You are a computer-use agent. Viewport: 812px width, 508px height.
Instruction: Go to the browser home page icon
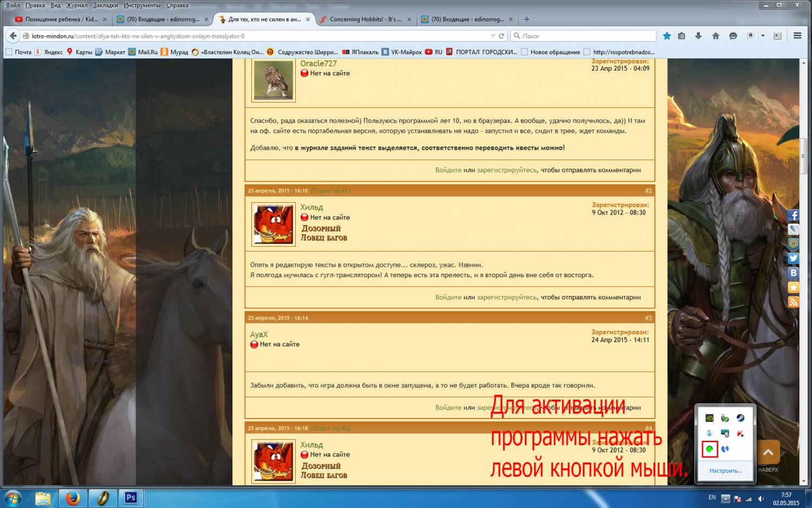pyautogui.click(x=716, y=36)
